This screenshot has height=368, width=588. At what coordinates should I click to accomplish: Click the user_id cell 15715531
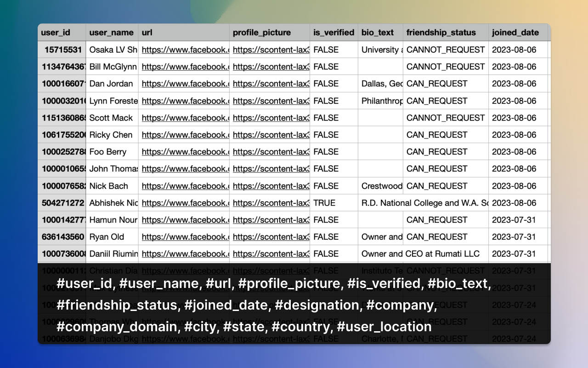(x=62, y=50)
